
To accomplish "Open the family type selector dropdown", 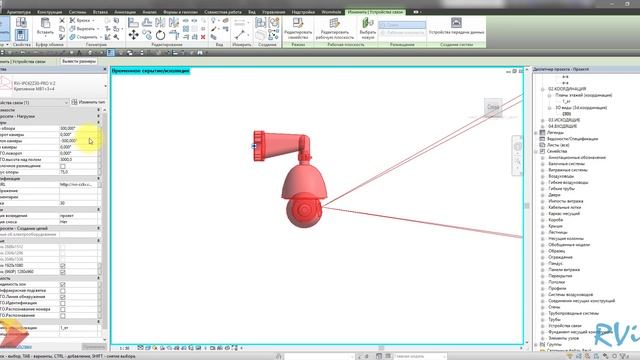I will [x=105, y=86].
